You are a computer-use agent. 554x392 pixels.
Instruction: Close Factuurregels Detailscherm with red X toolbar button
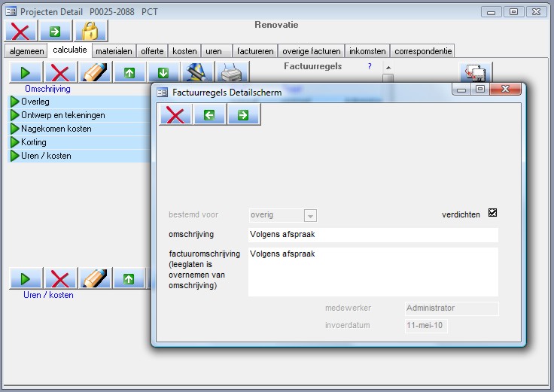tap(175, 114)
